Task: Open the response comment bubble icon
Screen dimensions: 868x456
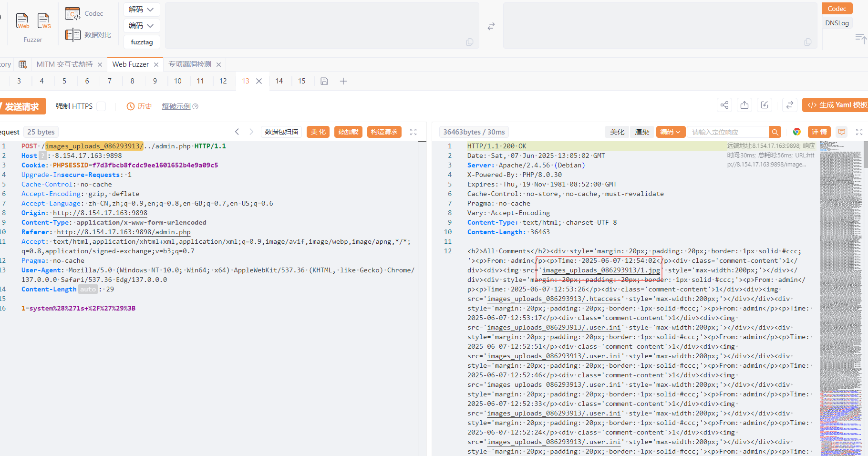Action: tap(842, 132)
